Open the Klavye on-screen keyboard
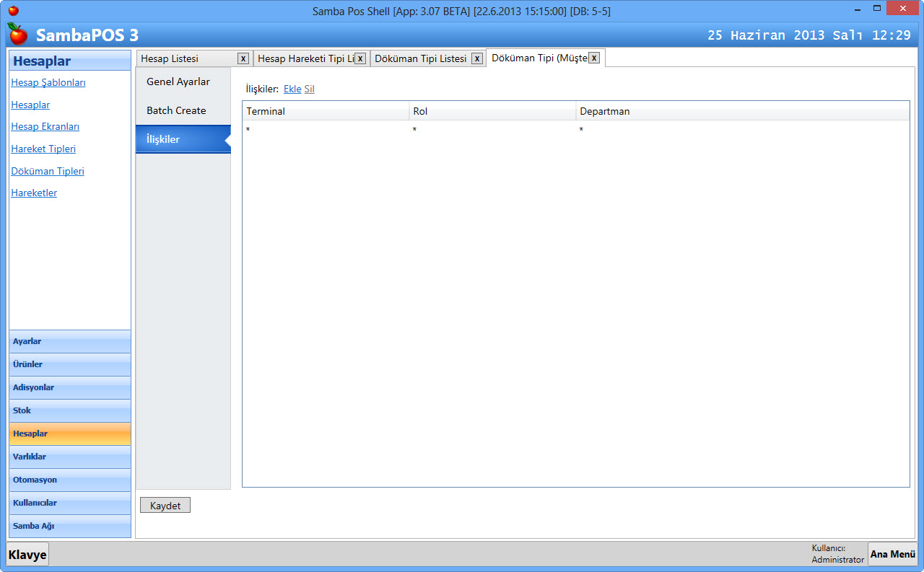Viewport: 924px width, 572px height. click(x=27, y=555)
